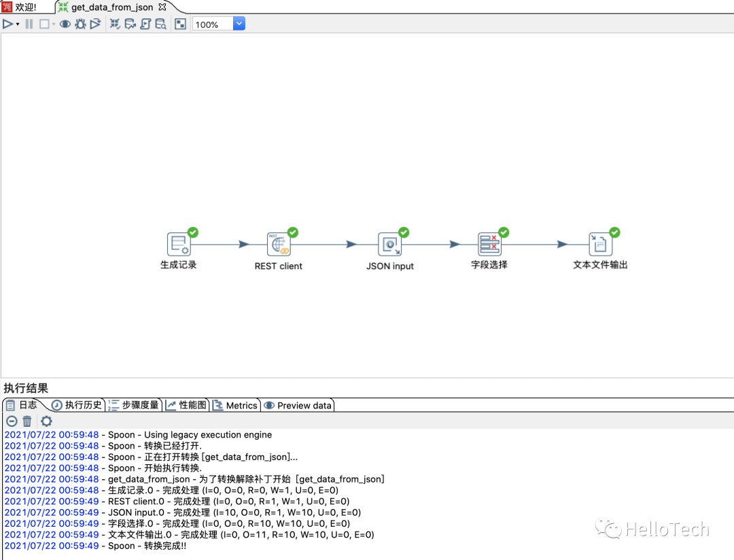
Task: Stop the transformation with the square icon
Action: 44,24
